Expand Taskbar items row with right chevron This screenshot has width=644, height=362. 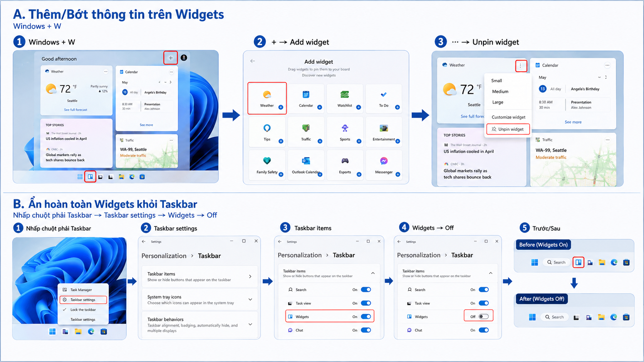coord(250,277)
